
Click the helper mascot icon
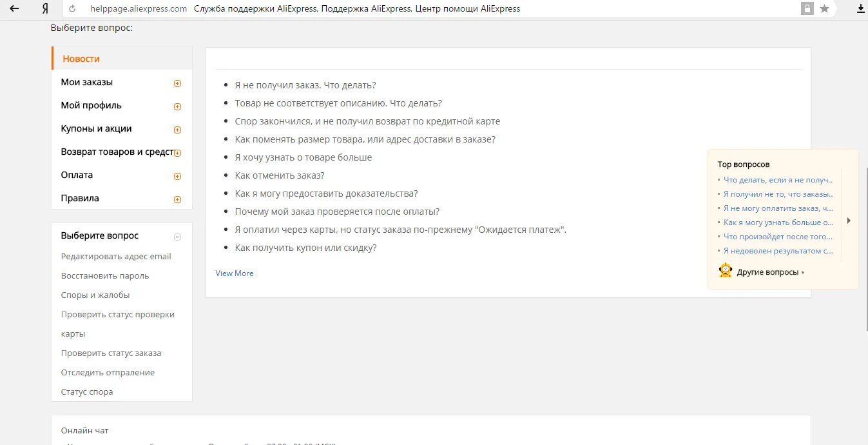click(x=726, y=271)
